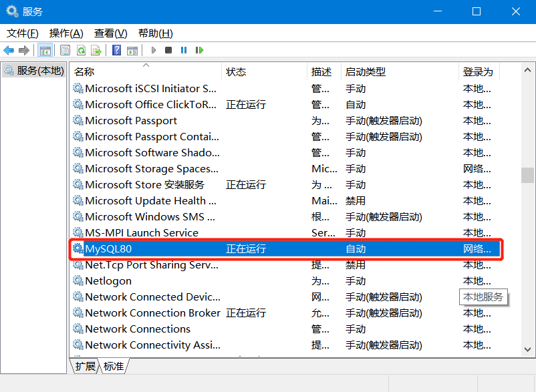The image size is (536, 392).
Task: Click the scroll up arrow of the list
Action: point(527,70)
